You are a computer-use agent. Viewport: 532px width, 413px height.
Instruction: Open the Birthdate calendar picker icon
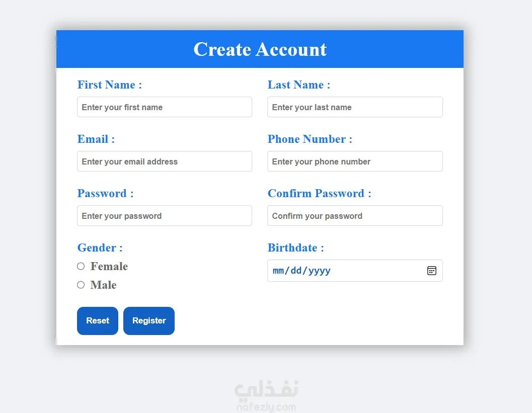coord(431,271)
